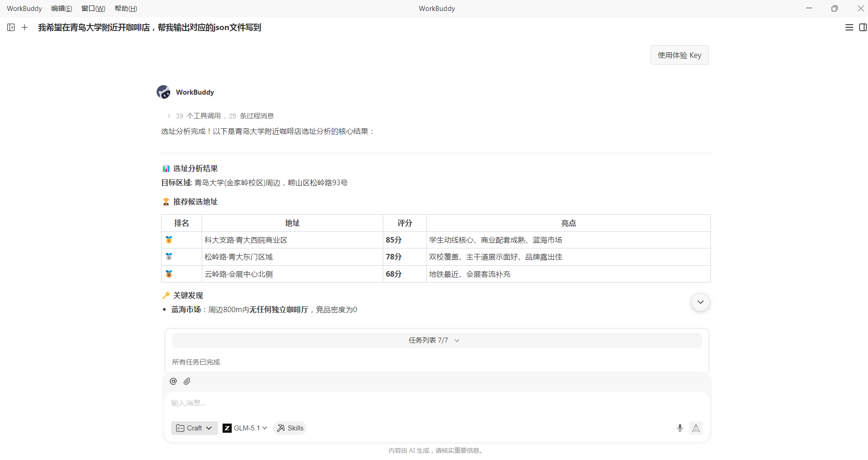Open the 帮助(H) menu

pos(126,9)
